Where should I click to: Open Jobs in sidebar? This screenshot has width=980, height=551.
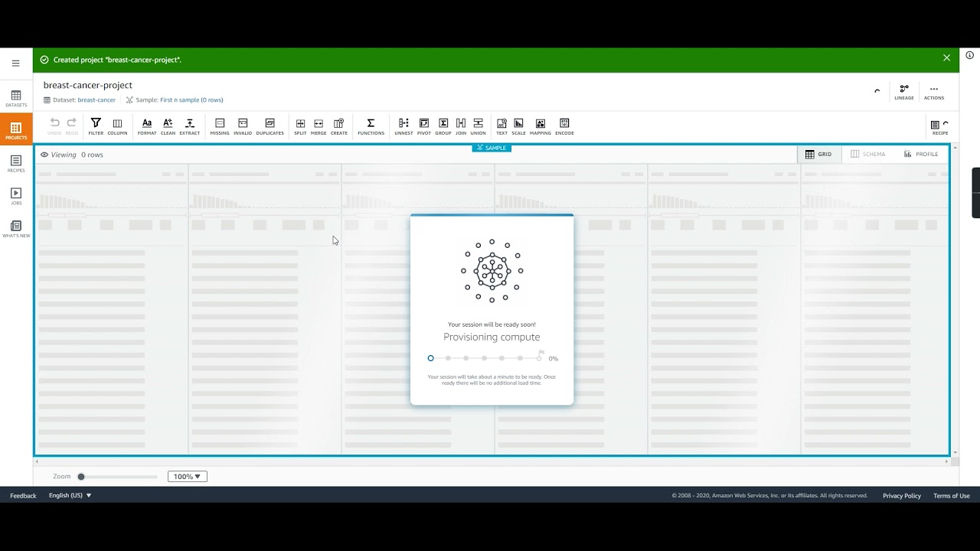(x=16, y=197)
